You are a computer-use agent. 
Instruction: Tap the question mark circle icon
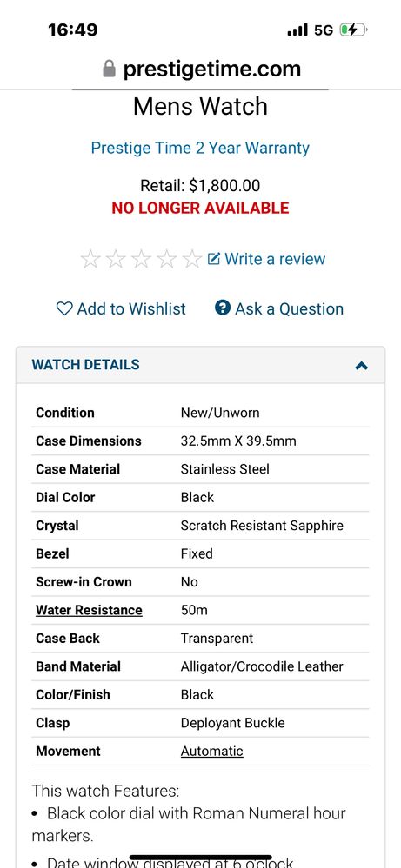[222, 308]
